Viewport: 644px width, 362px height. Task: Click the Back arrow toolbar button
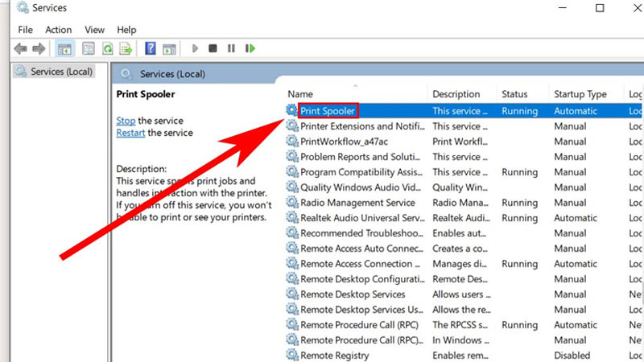click(21, 49)
